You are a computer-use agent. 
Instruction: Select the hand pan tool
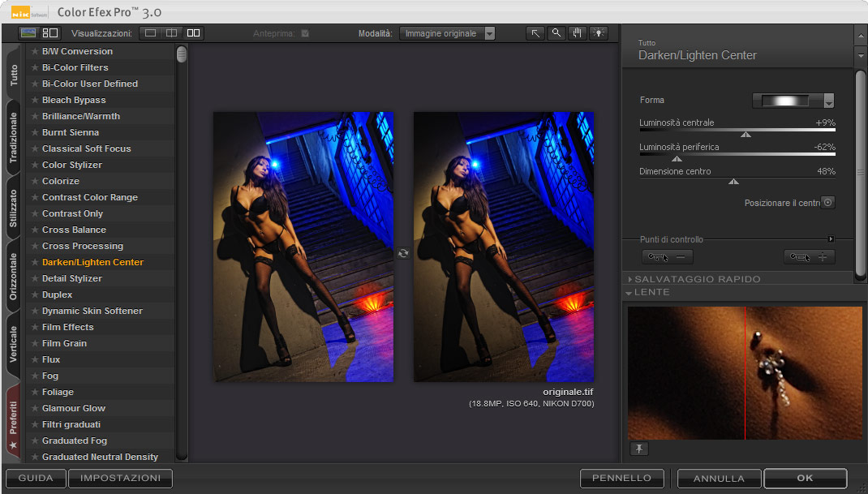point(578,33)
